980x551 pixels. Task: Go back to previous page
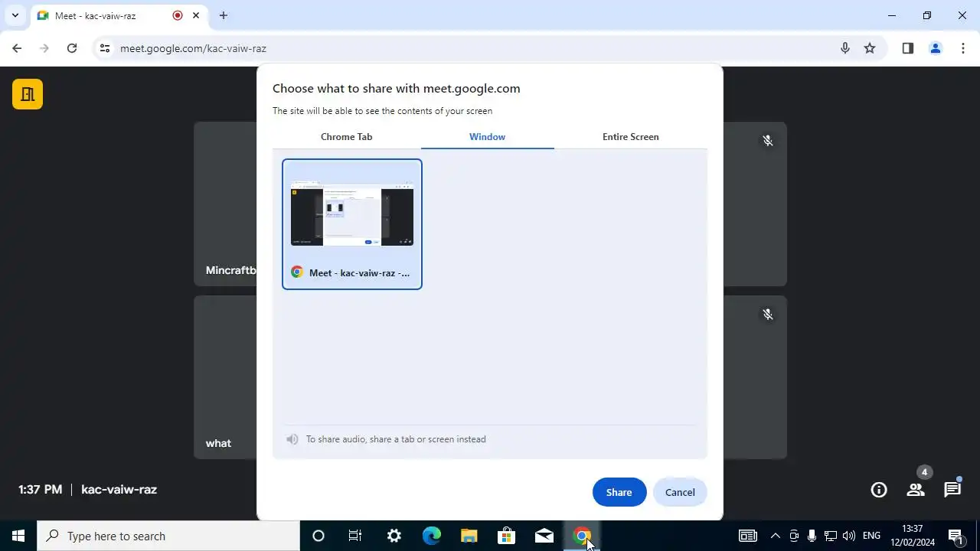(x=17, y=48)
